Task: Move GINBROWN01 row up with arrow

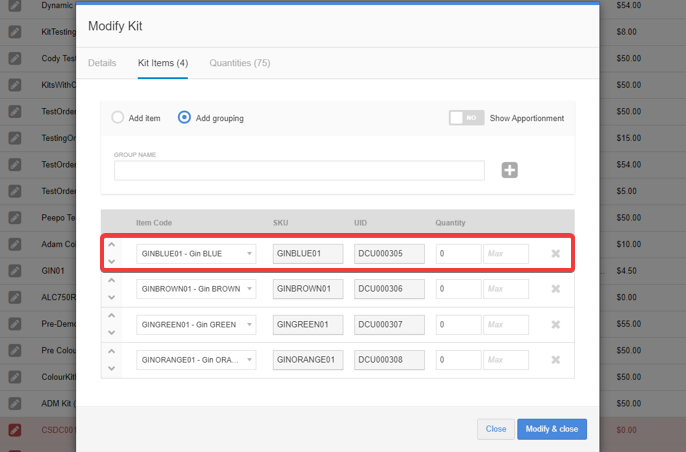Action: tap(112, 280)
